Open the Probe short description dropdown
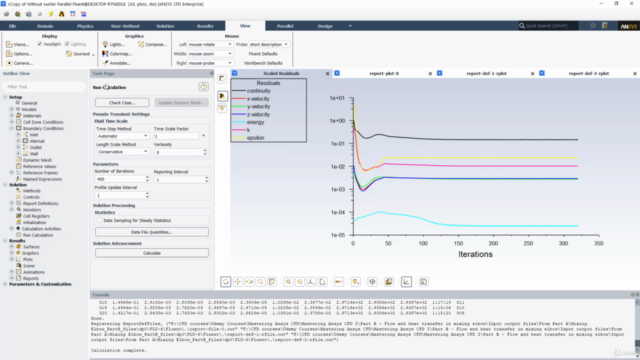Screen dimensions: 640x360 click(269, 44)
